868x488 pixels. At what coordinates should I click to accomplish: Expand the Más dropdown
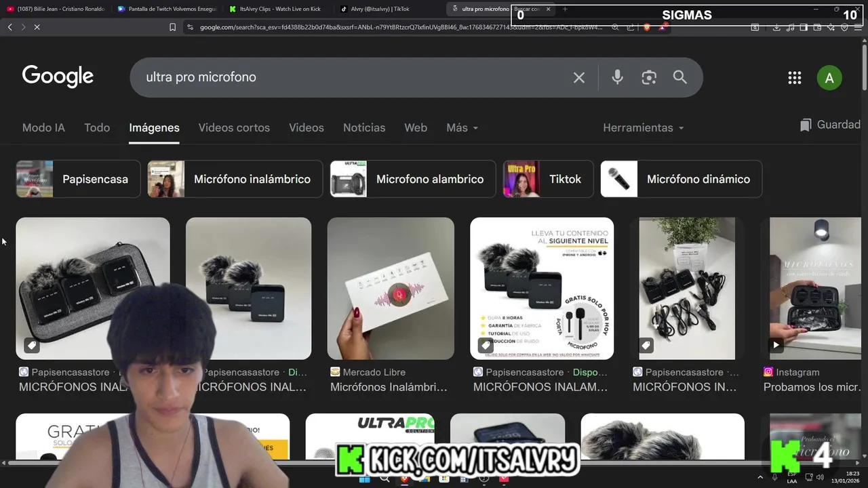(462, 127)
